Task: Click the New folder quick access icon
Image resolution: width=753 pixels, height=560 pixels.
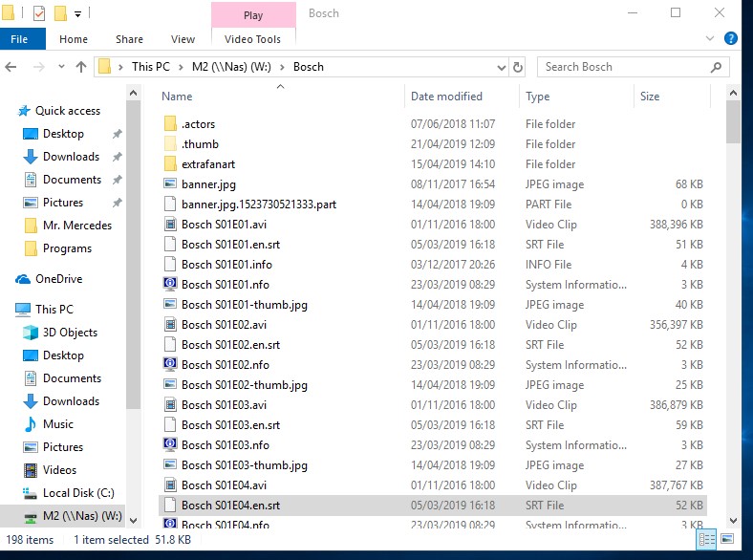Action: 60,13
